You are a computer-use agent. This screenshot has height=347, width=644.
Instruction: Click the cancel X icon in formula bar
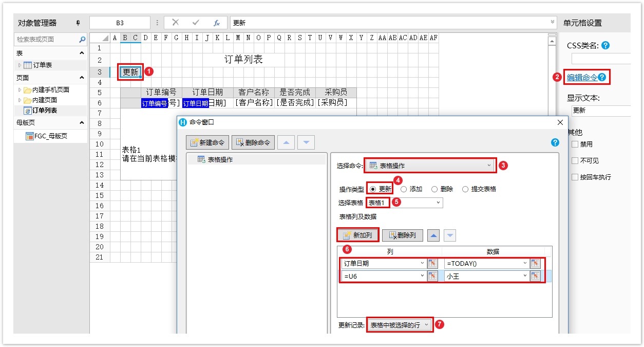176,23
